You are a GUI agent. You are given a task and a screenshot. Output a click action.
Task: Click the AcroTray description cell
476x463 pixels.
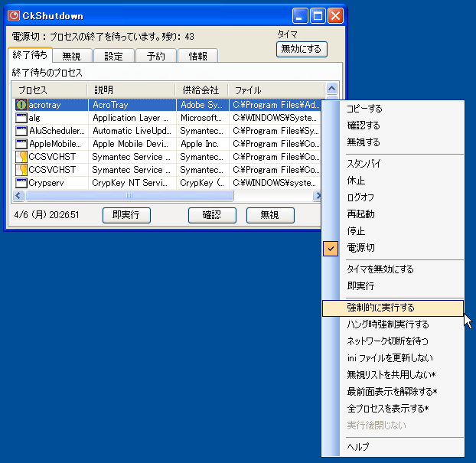coord(132,105)
